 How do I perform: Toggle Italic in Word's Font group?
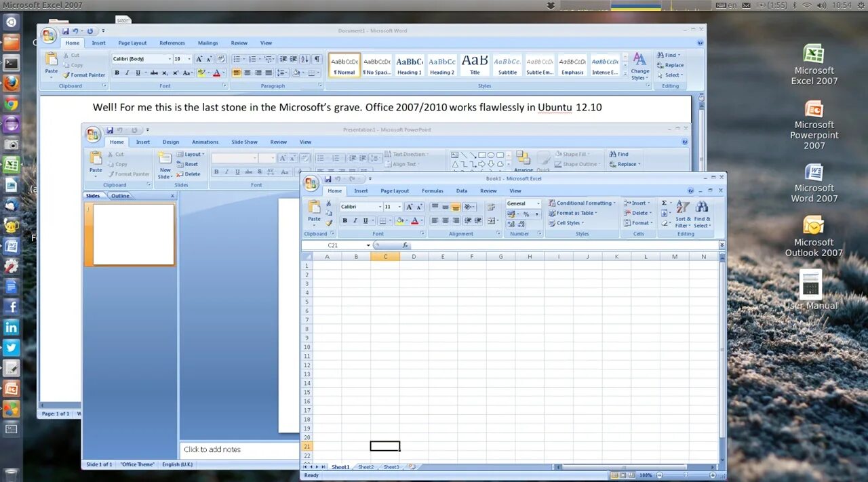(127, 73)
